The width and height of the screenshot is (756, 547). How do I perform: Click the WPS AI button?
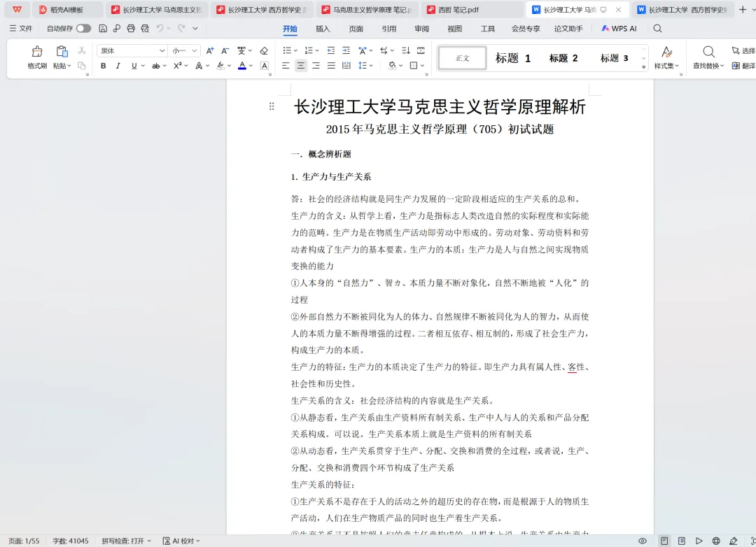point(619,29)
